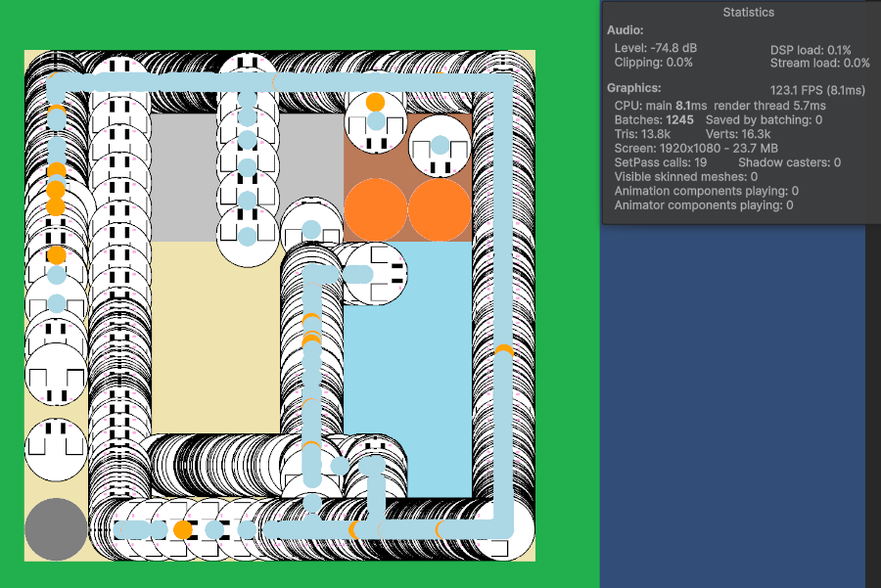The height and width of the screenshot is (588, 881).
Task: Click the Visible skinned meshes: 0 line
Action: click(685, 177)
